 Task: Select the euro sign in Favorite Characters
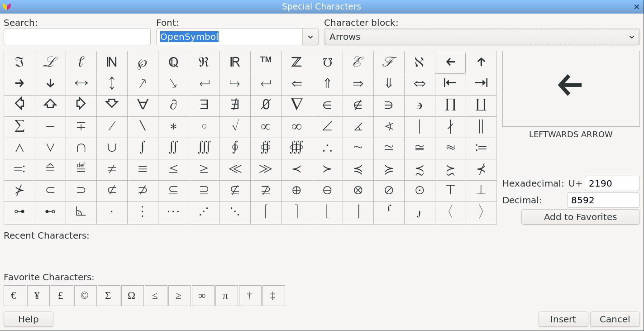click(14, 296)
